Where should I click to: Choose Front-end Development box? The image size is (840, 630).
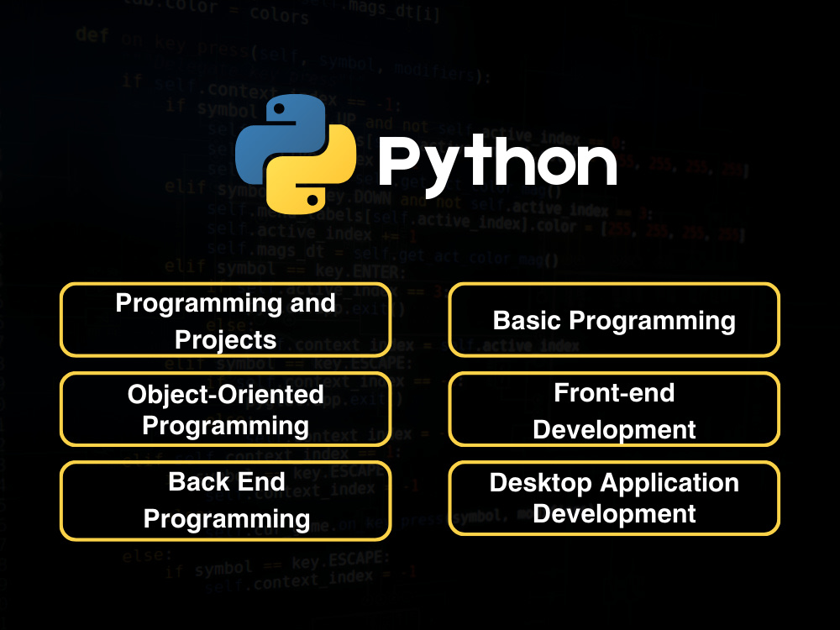[614, 409]
